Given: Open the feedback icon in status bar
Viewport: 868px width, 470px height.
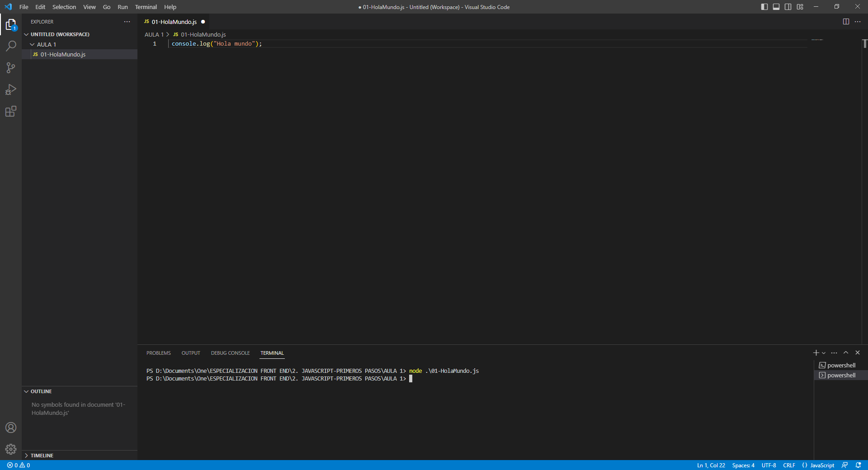Looking at the screenshot, I should [x=844, y=465].
